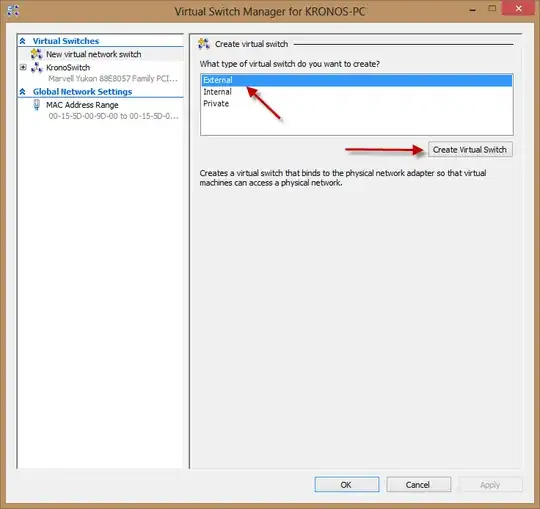The image size is (540, 509).
Task: Dismiss dialog with Cancel button
Action: click(x=418, y=485)
